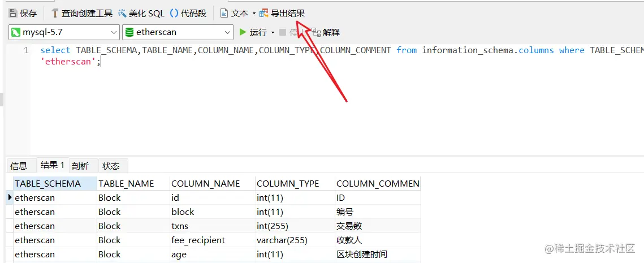Click 'etherscan' string in SQL editor
This screenshot has width=644, height=263.
[x=68, y=62]
